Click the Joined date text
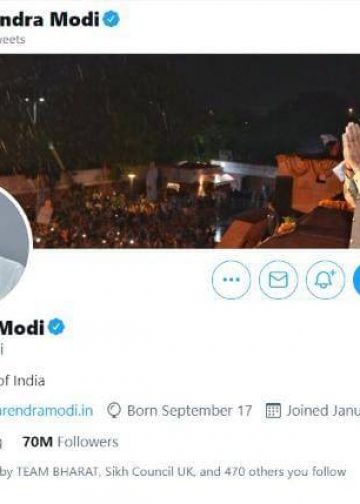The height and width of the screenshot is (504, 360). [323, 411]
